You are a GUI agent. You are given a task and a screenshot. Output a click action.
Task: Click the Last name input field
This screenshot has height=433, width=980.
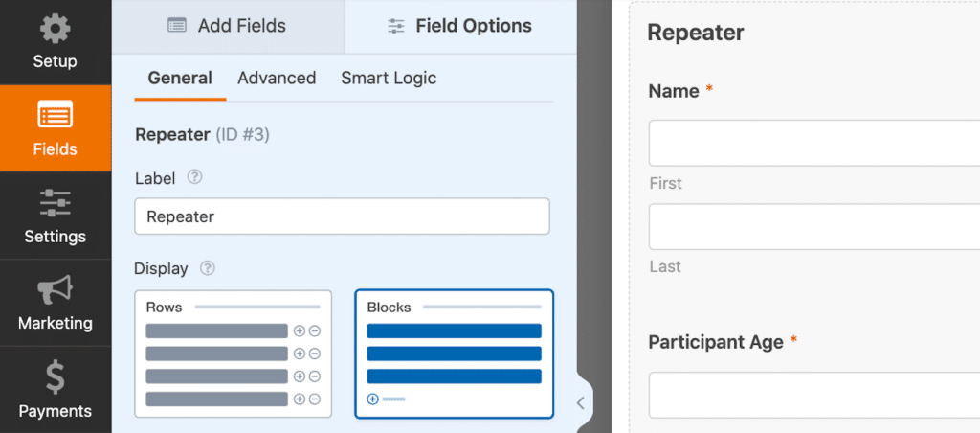(x=813, y=227)
